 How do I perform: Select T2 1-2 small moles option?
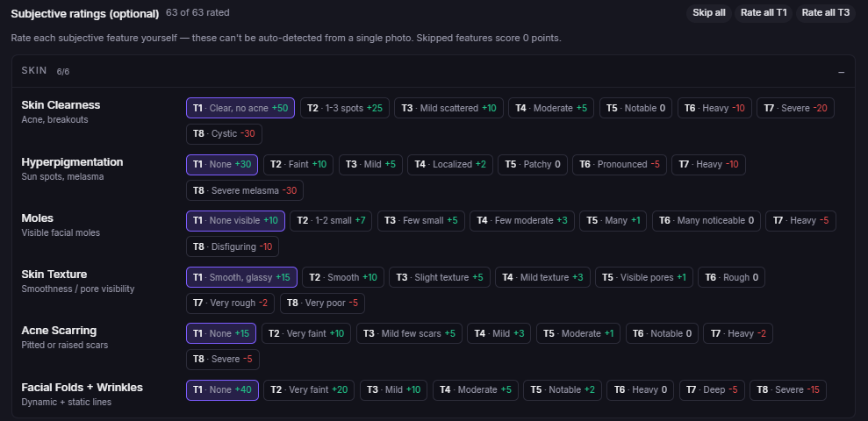[x=331, y=221]
